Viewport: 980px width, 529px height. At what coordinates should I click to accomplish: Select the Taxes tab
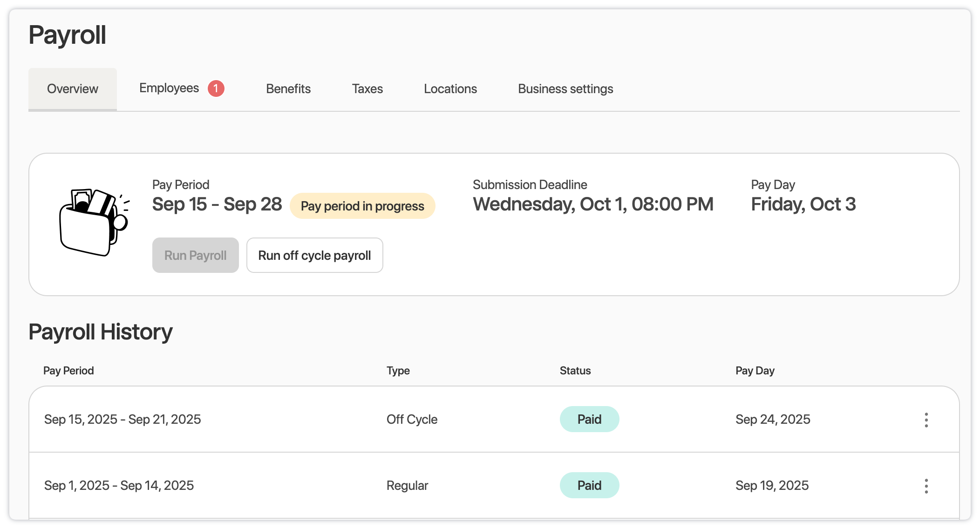coord(367,89)
